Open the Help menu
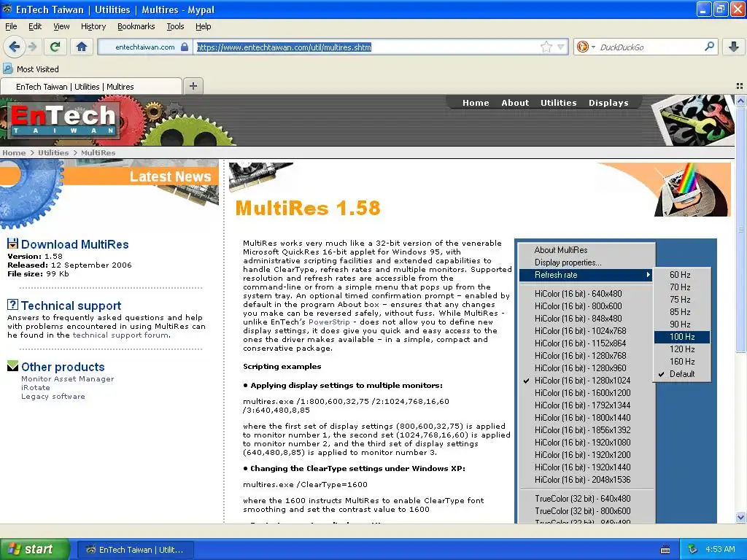The width and height of the screenshot is (747, 560). pyautogui.click(x=203, y=26)
